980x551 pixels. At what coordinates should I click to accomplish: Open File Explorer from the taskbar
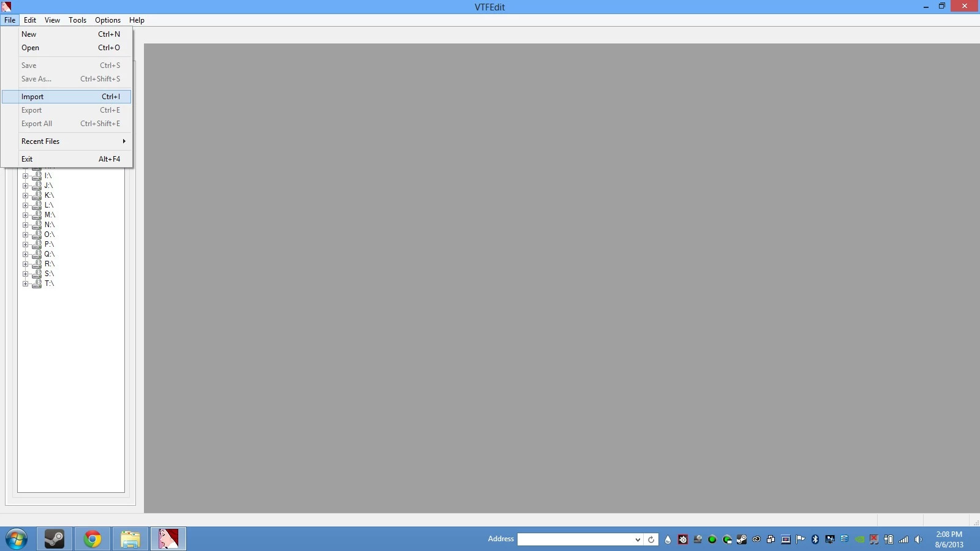click(130, 539)
